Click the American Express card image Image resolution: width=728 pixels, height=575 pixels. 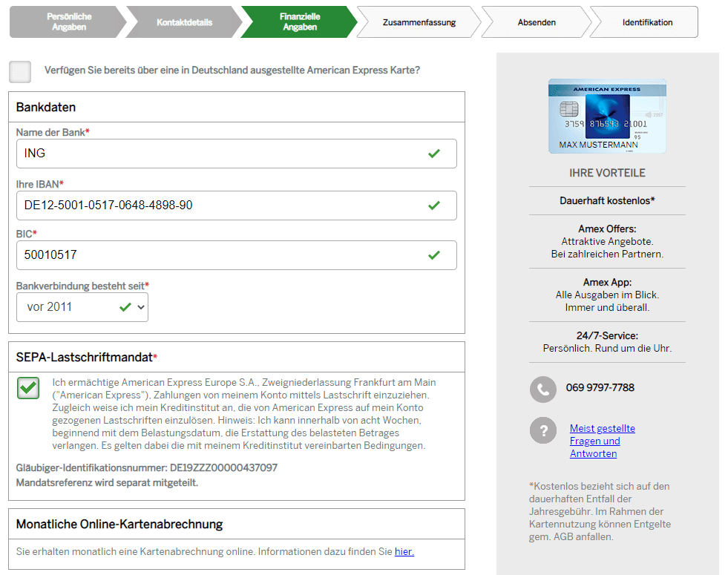click(x=607, y=116)
